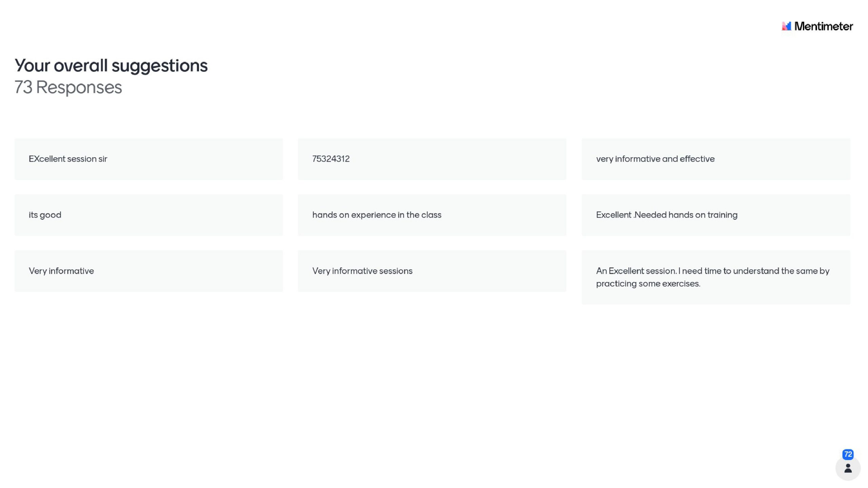Click the word 'overall' in the heading

(80, 65)
